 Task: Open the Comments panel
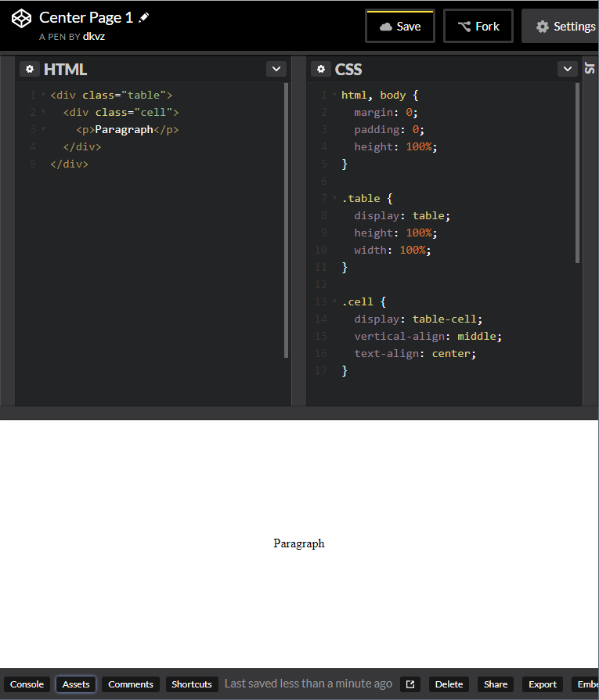pos(131,684)
